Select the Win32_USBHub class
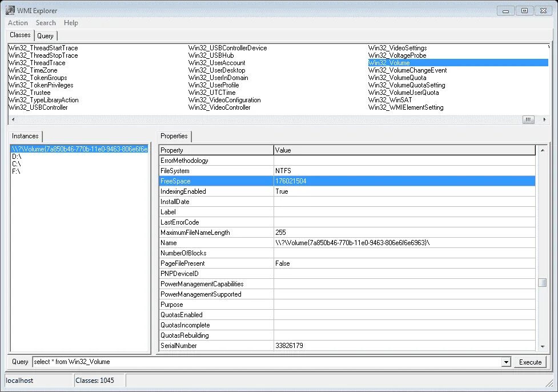The image size is (558, 392). [211, 55]
